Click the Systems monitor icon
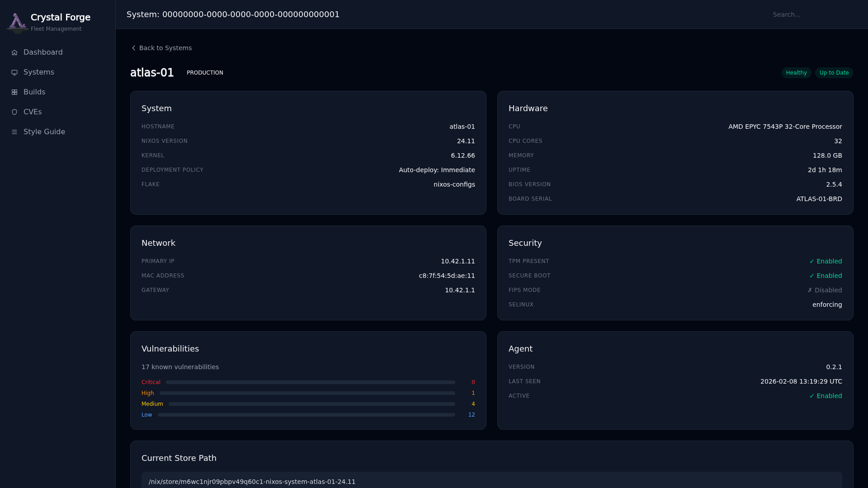868x488 pixels. coord(14,72)
